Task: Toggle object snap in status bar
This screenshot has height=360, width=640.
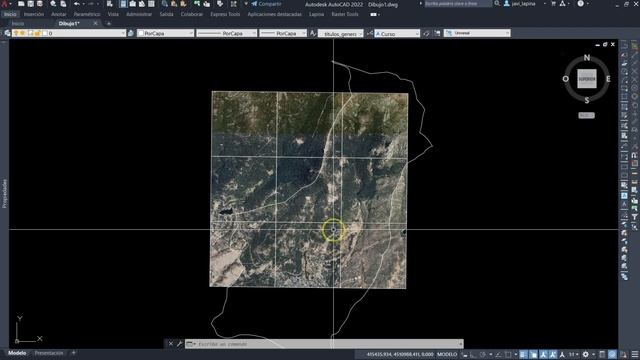Action: point(508,354)
